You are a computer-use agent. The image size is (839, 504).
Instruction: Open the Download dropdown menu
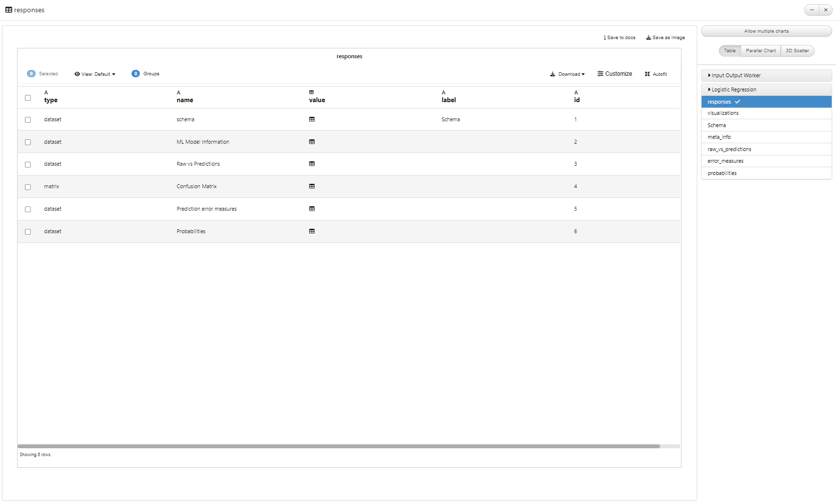567,74
